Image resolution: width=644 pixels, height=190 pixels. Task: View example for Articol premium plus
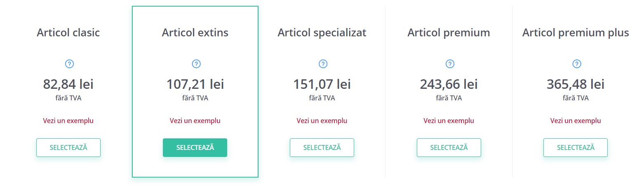point(576,121)
